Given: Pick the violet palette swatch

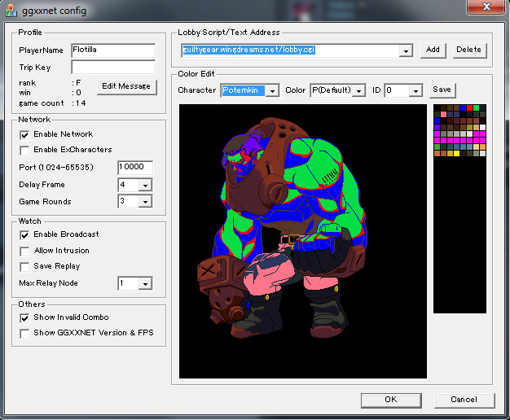Looking at the screenshot, I should click(x=437, y=128).
